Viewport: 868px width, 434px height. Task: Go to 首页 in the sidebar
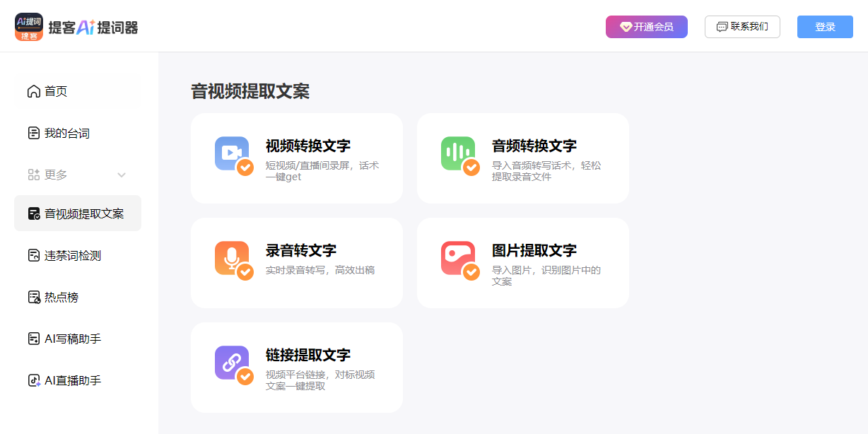pos(78,91)
